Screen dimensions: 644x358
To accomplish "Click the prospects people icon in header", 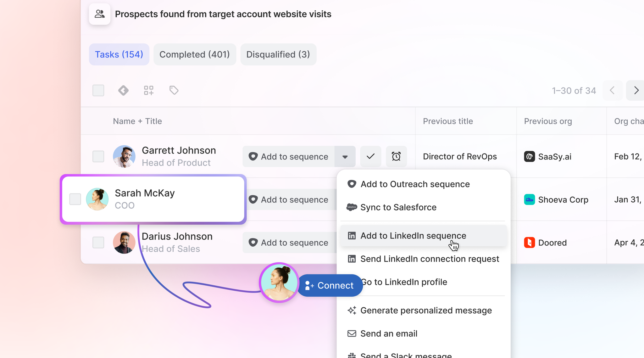I will tap(100, 14).
